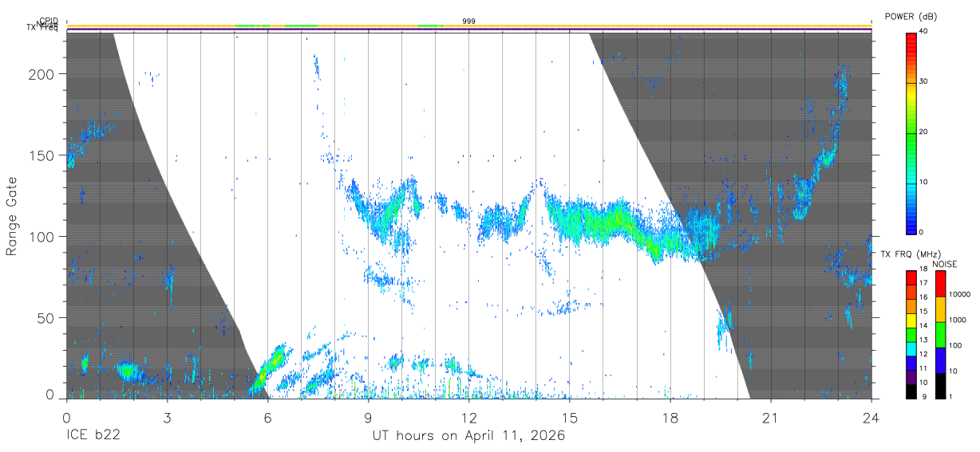Click the 100 label on NOISE scale

pos(956,346)
